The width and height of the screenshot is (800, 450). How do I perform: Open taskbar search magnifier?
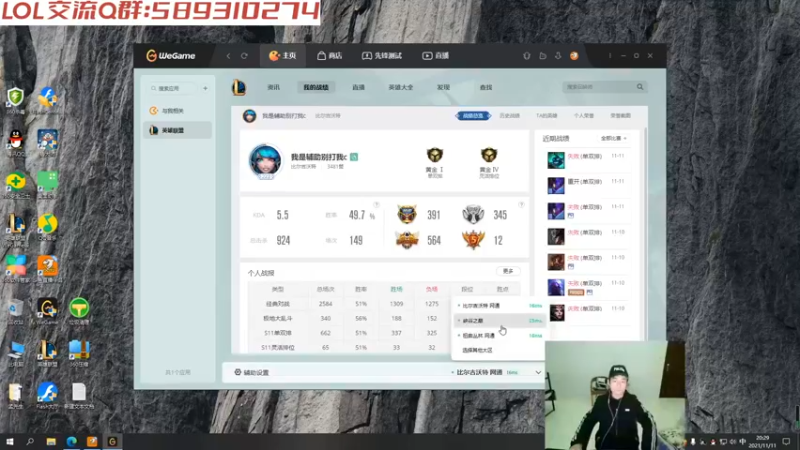pyautogui.click(x=30, y=441)
